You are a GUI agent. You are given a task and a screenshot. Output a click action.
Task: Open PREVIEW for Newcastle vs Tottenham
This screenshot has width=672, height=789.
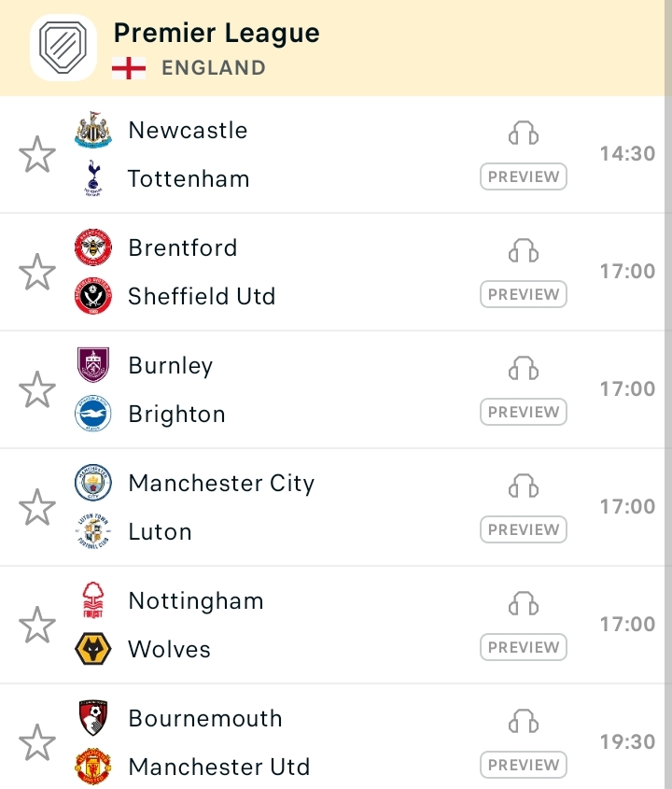pos(524,176)
